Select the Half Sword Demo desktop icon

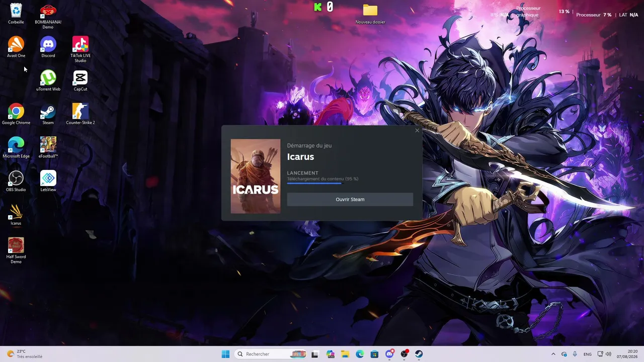pos(16,251)
